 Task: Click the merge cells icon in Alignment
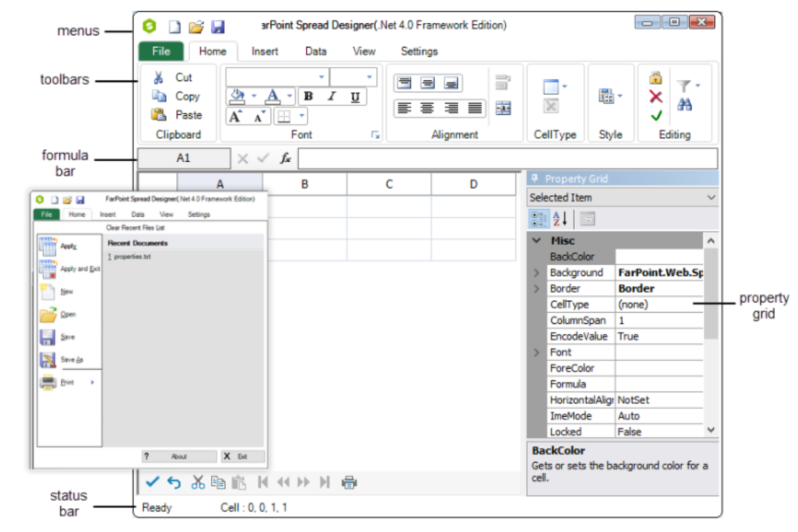tap(503, 108)
